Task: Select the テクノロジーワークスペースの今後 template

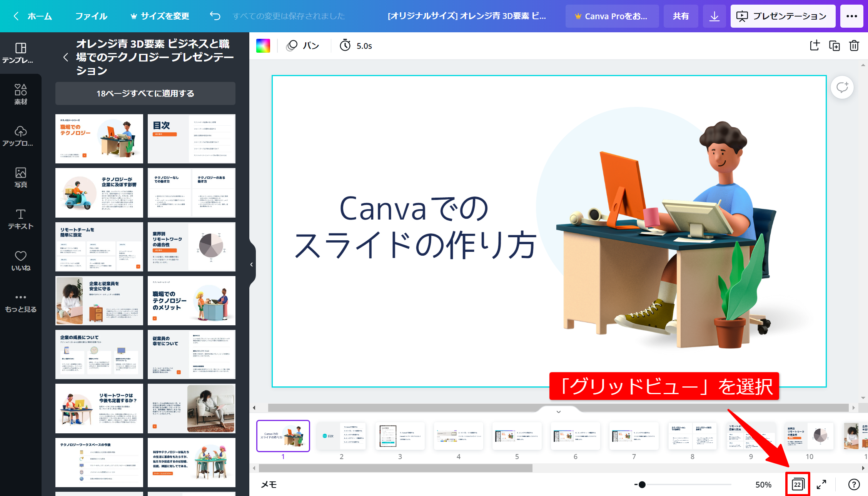Action: click(99, 463)
